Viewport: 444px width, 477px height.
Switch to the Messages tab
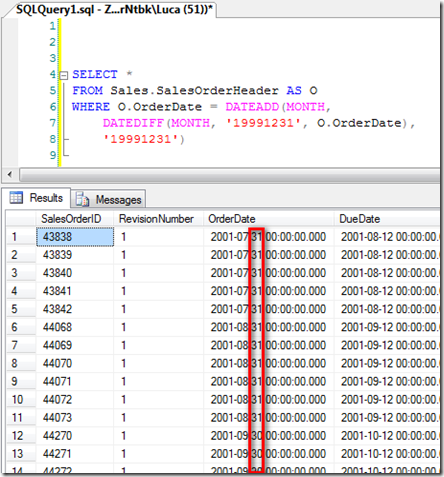coord(108,199)
